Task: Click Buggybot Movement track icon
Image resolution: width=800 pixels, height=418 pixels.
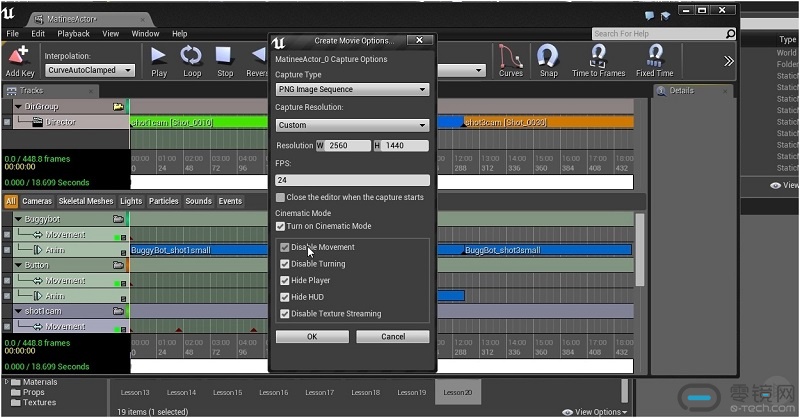Action: coord(38,235)
